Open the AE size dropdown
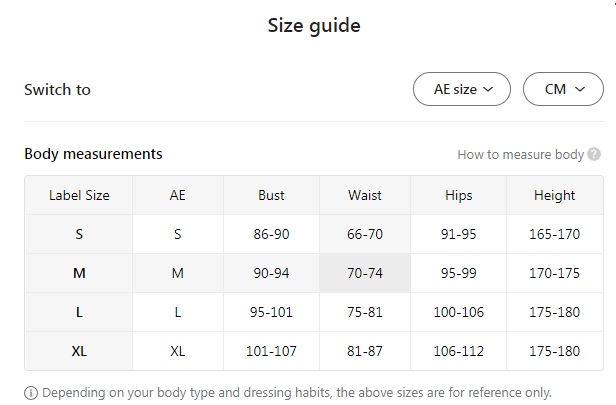 [462, 89]
